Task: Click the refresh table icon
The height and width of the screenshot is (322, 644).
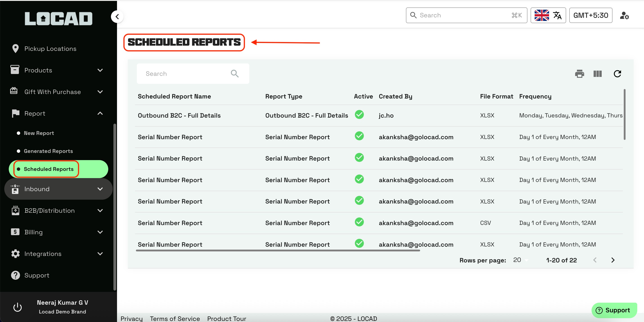Action: (617, 74)
